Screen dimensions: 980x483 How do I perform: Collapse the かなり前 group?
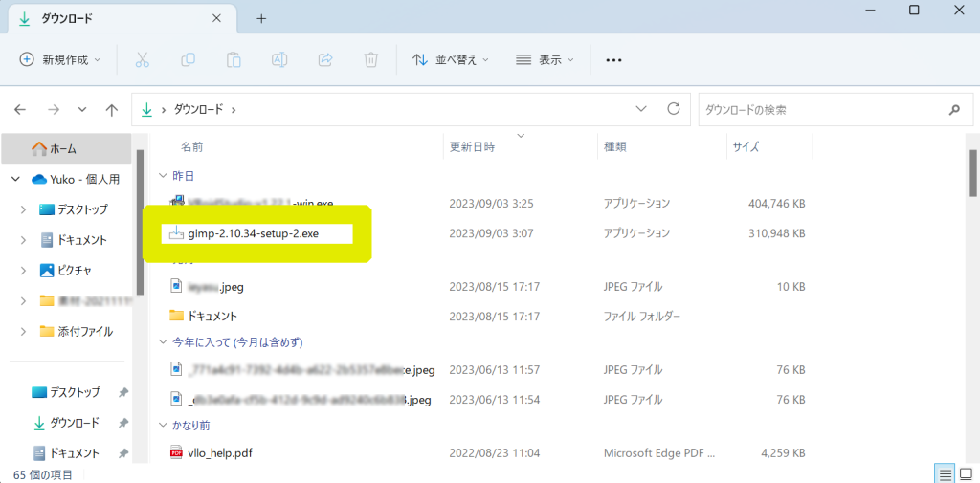click(164, 426)
